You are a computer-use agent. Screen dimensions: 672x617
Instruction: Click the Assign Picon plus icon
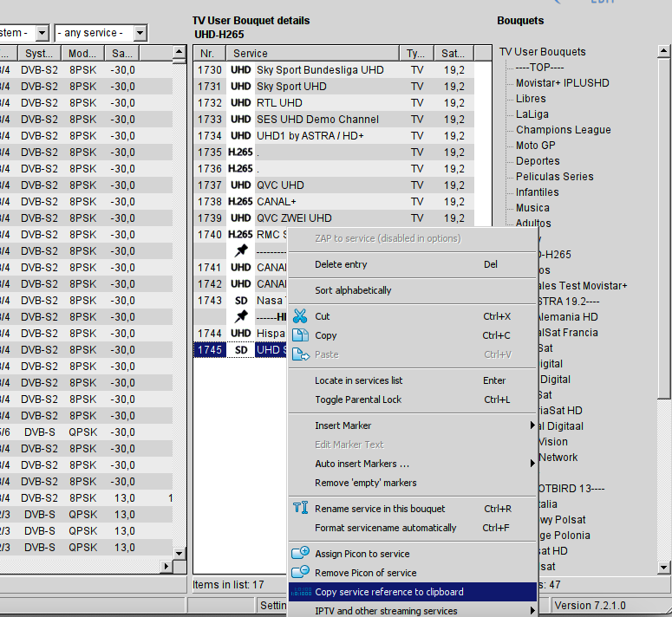click(300, 554)
